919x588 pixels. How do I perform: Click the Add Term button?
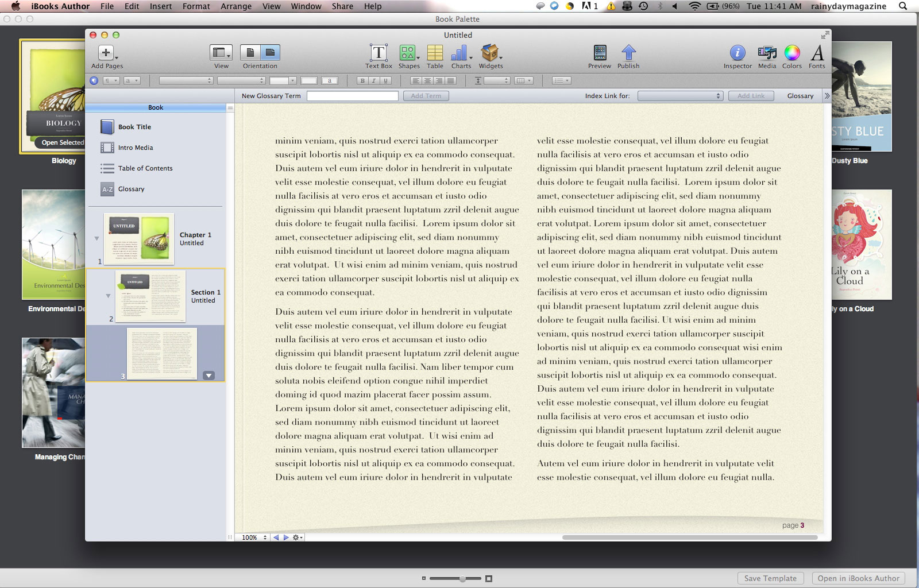[426, 96]
